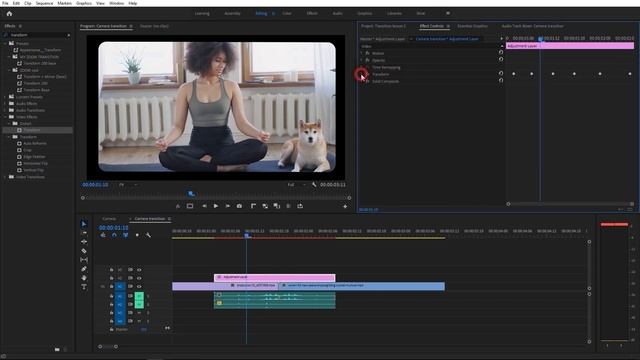The width and height of the screenshot is (640, 360).
Task: Expand the Audio Effects folder
Action: (5, 104)
